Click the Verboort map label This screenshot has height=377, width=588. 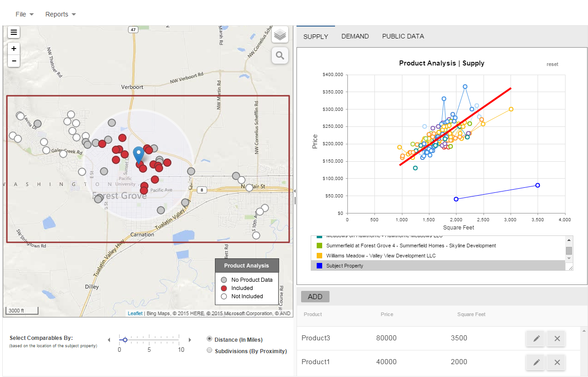[132, 87]
